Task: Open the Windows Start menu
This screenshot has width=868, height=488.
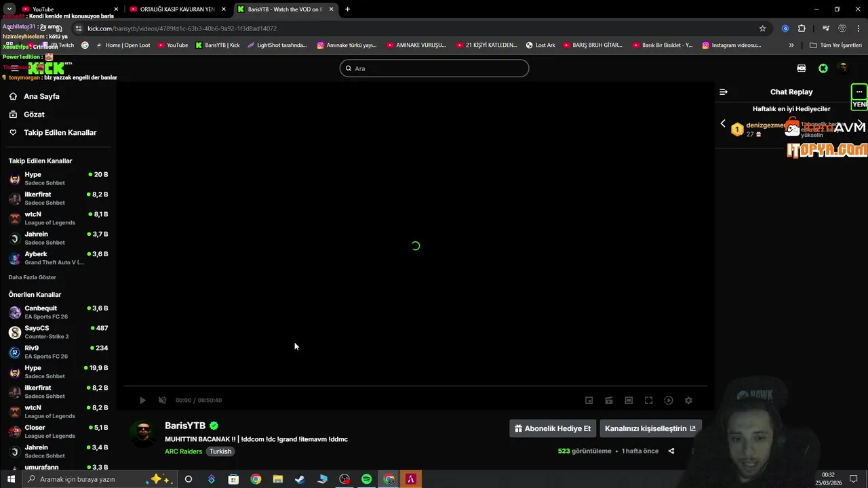Action: pos(11,479)
